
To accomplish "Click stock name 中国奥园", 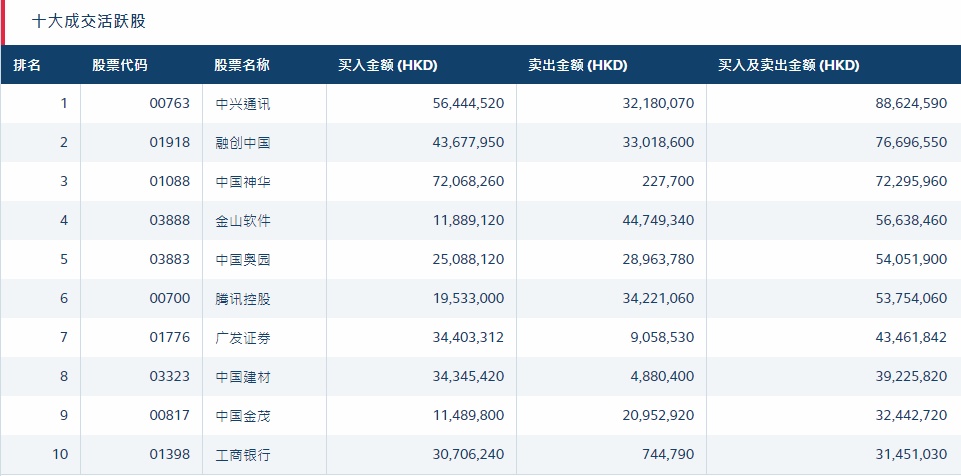I will coord(243,260).
